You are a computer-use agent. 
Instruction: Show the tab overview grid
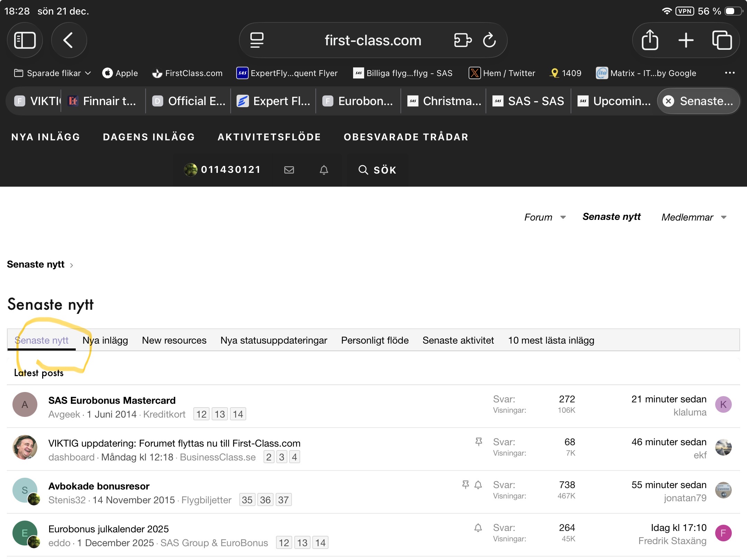722,40
